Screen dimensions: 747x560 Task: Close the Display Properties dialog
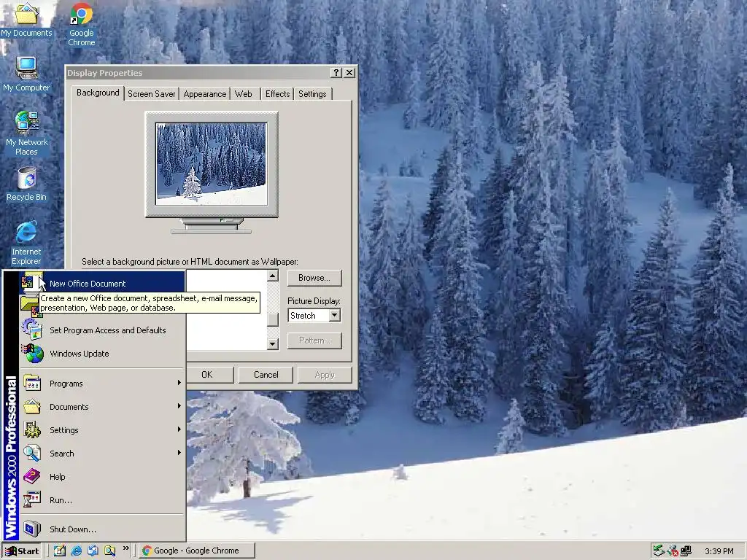[349, 72]
